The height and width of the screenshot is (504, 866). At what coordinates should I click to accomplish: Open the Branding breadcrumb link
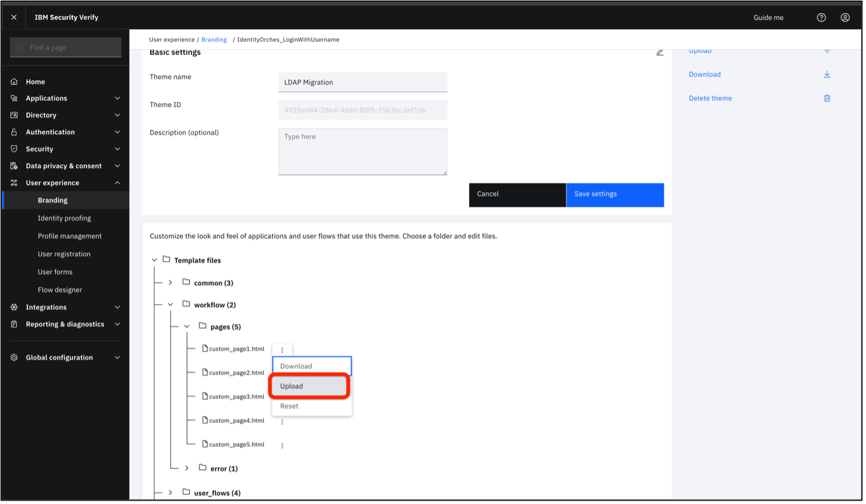[x=214, y=39]
